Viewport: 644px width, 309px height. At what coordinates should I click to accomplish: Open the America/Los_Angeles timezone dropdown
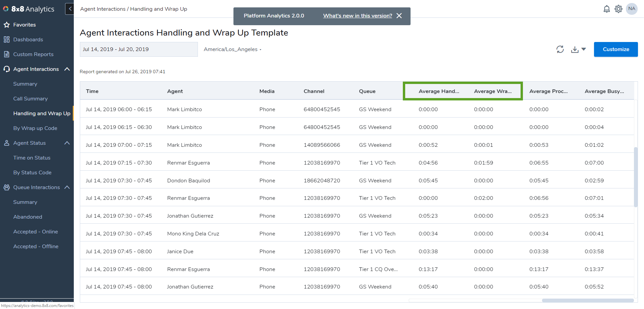coord(232,49)
